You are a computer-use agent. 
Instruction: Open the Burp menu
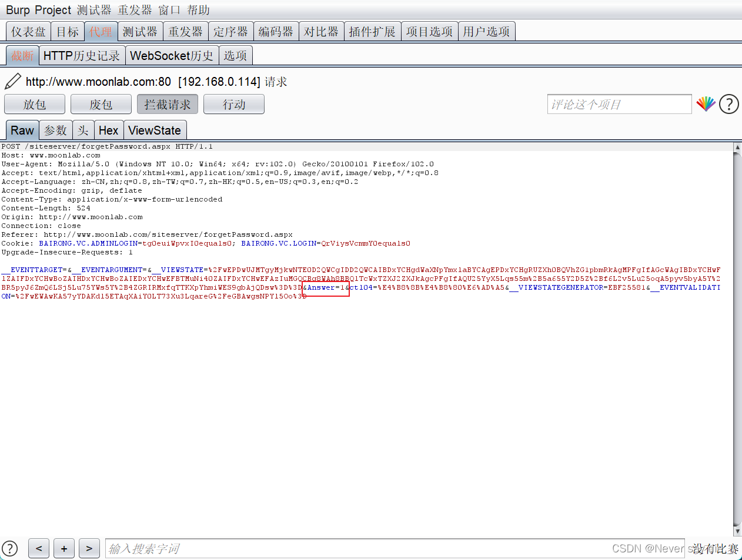(x=18, y=10)
